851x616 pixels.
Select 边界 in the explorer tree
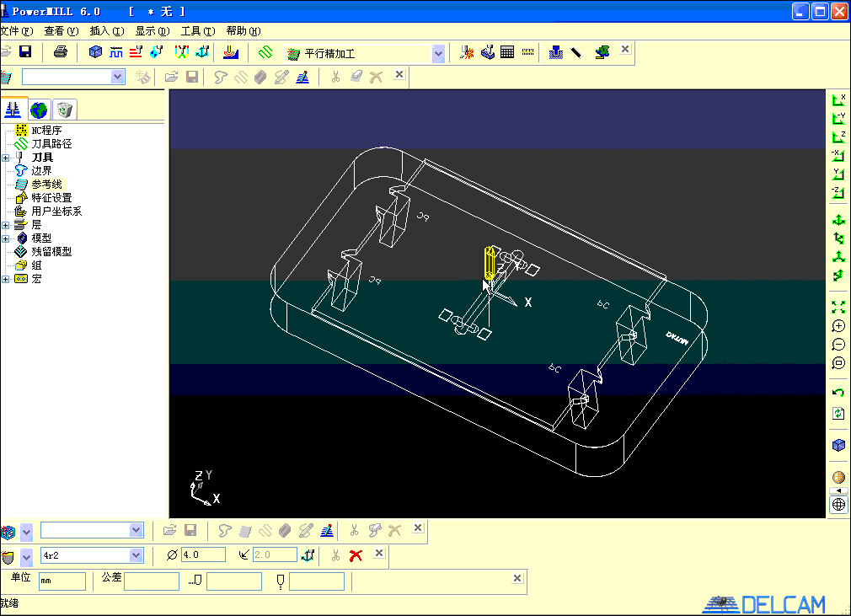pyautogui.click(x=41, y=171)
